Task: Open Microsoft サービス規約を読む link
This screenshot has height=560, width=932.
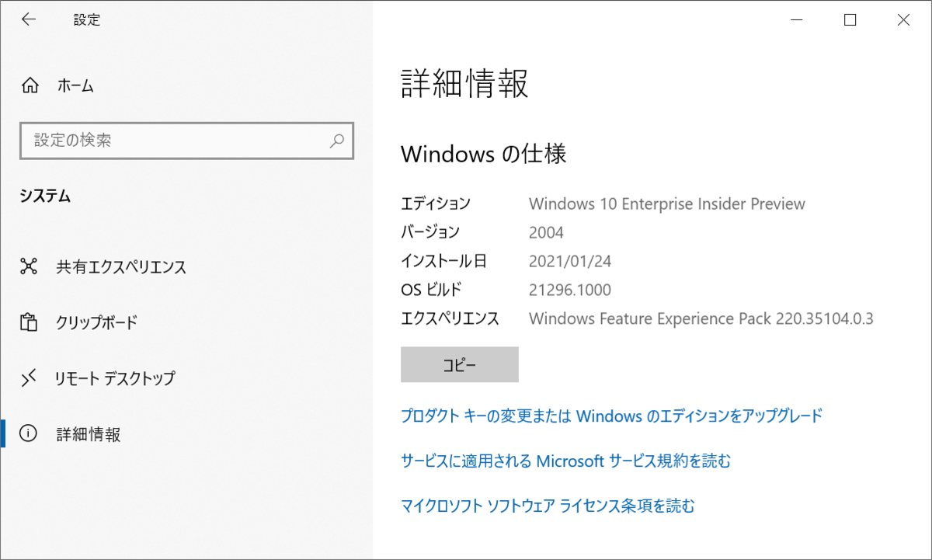Action: point(566,461)
